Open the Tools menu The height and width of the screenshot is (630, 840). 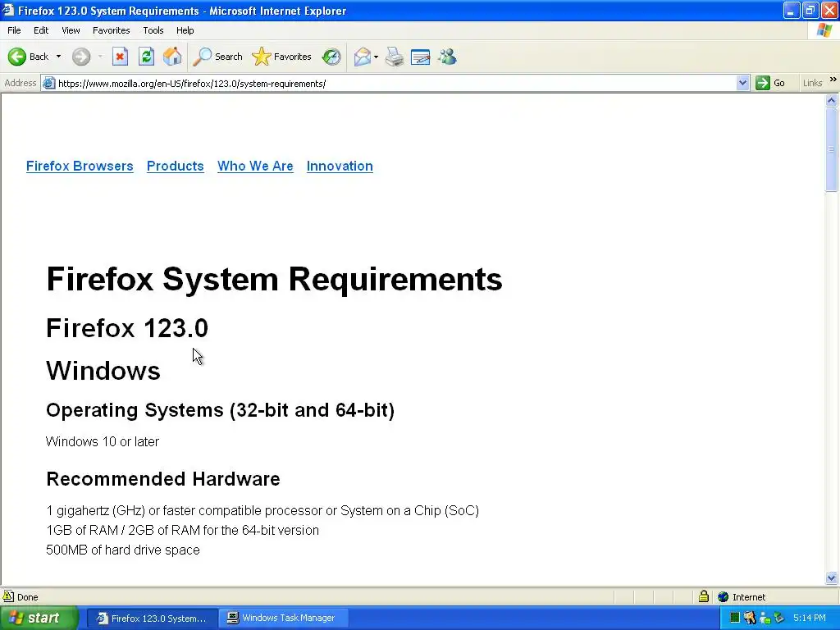[153, 30]
